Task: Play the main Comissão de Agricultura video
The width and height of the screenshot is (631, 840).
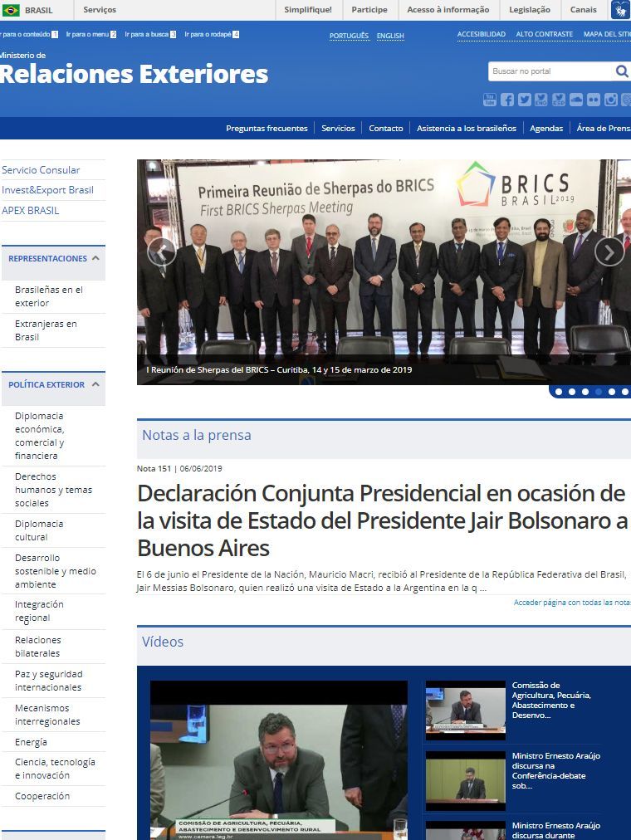Action: [x=278, y=760]
